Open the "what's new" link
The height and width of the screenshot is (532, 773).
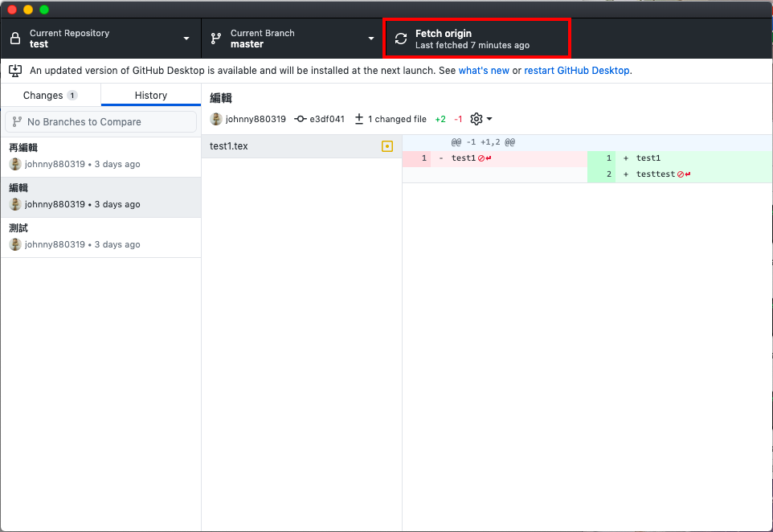(x=484, y=71)
